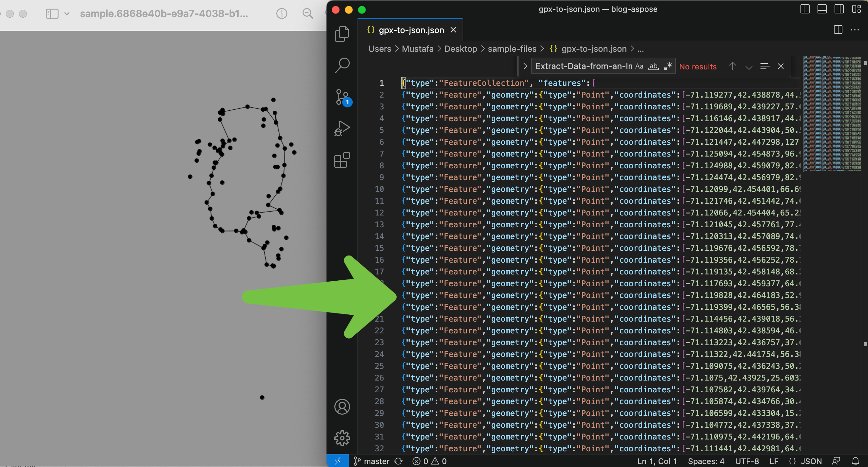Viewport: 868px width, 467px height.
Task: Open the Manage gear icon
Action: [342, 438]
